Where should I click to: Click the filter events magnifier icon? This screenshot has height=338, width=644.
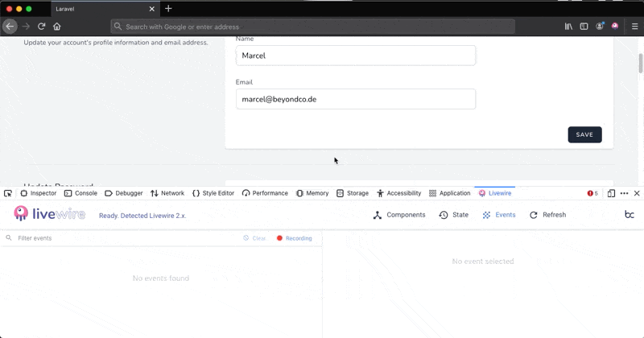[9, 237]
